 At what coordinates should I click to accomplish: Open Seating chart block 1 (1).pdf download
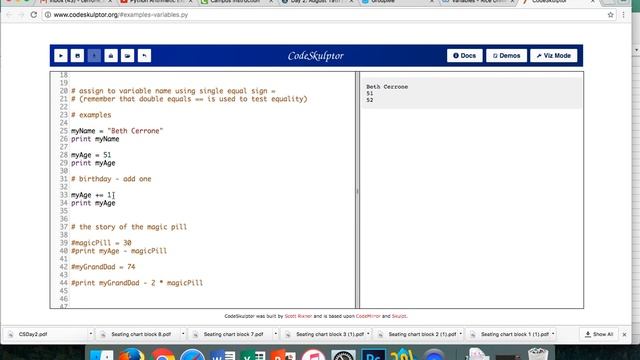point(514,334)
